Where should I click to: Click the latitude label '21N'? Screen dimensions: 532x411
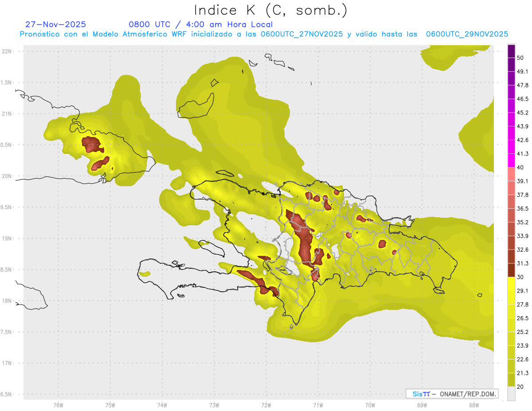point(7,114)
